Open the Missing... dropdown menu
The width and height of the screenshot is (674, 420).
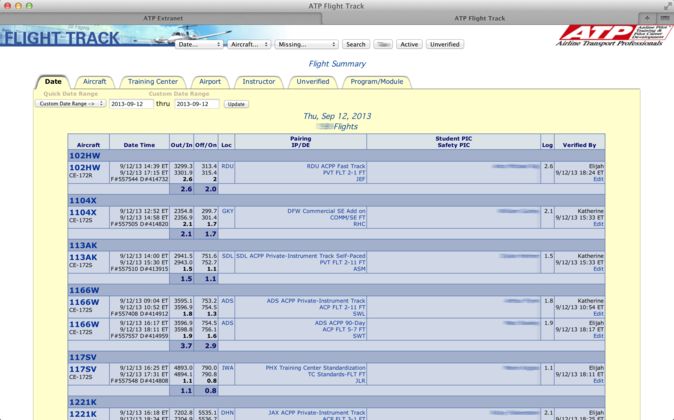306,45
